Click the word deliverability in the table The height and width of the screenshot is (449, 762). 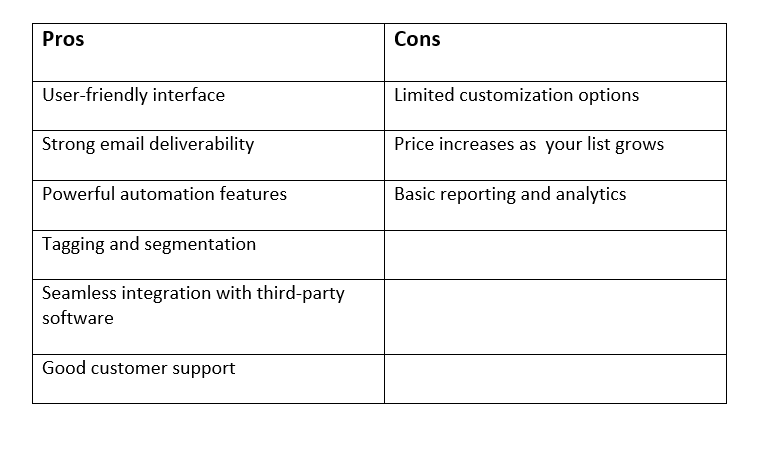[x=202, y=145]
